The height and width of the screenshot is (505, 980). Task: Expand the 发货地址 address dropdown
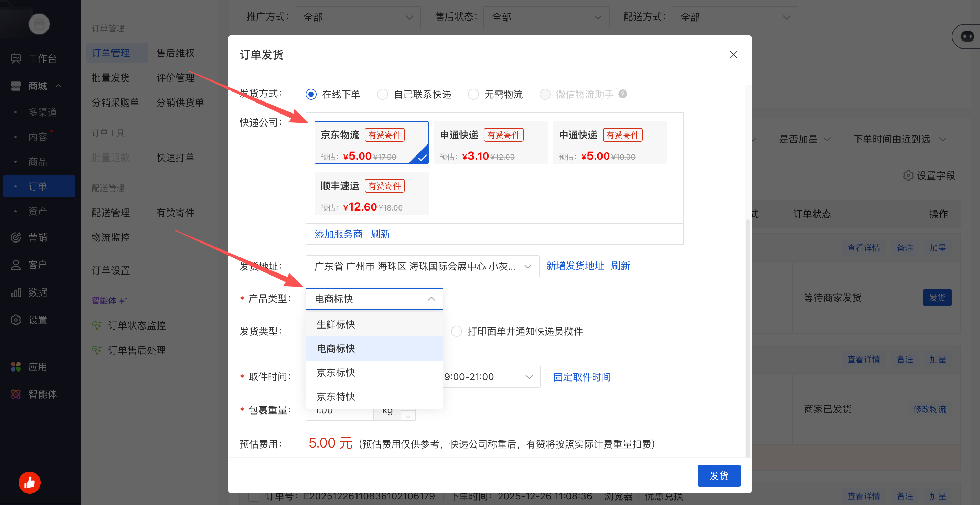click(422, 266)
